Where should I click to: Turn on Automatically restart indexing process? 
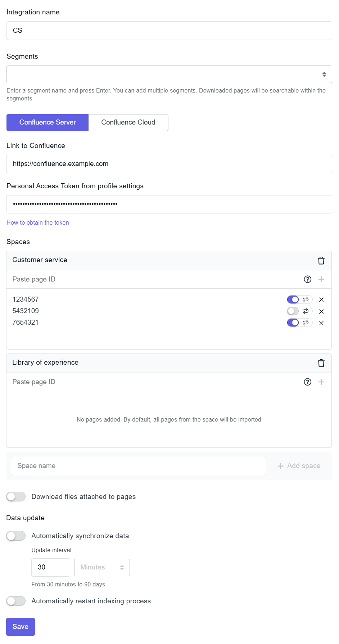pyautogui.click(x=16, y=601)
